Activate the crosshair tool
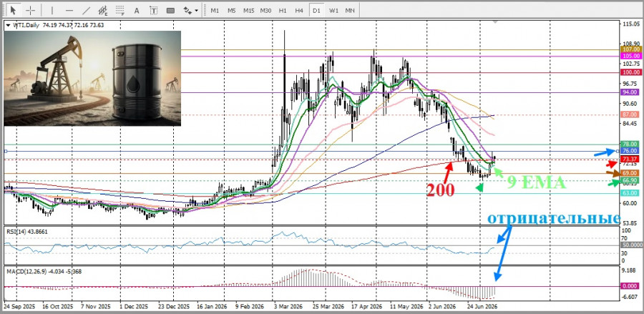 click(30, 10)
